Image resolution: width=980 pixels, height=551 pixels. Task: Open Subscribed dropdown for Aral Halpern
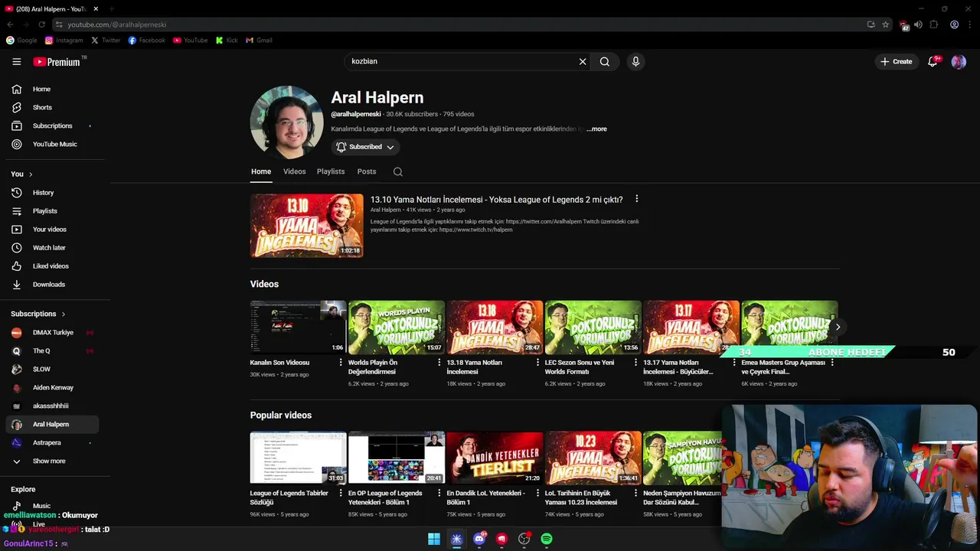point(365,147)
